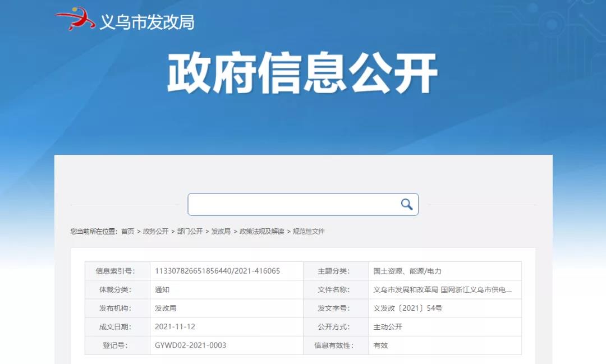Click the 有效 validity status value
The image size is (606, 364).
(380, 345)
